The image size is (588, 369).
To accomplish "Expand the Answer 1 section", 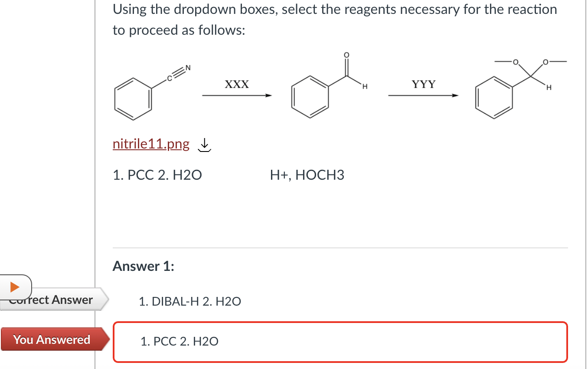I will point(143,266).
